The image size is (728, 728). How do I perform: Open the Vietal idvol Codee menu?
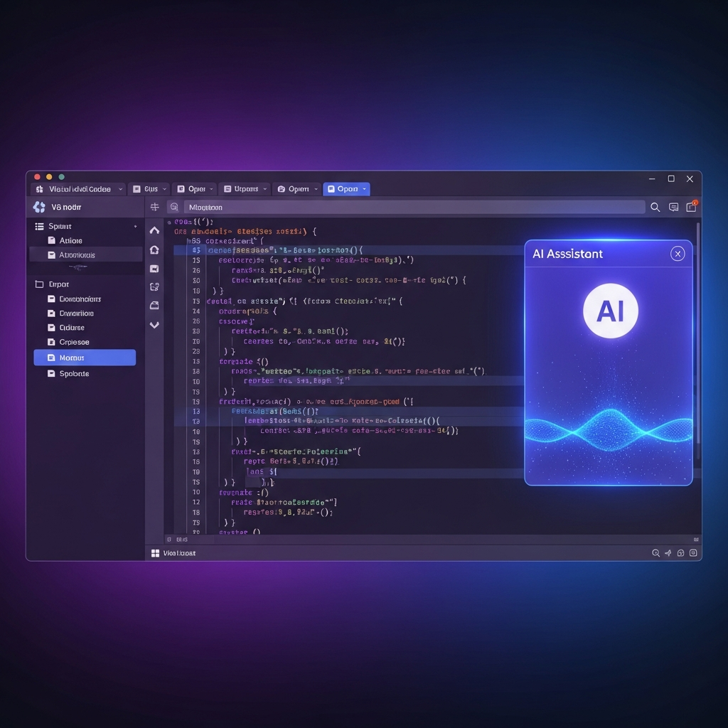78,189
